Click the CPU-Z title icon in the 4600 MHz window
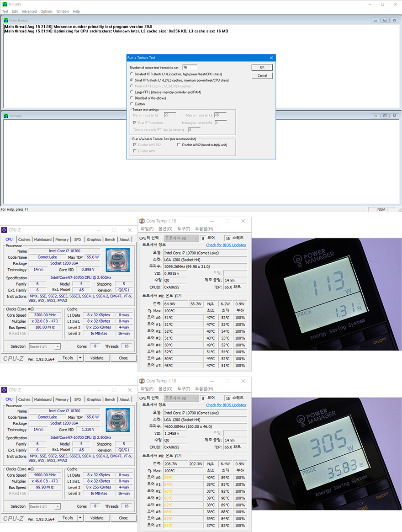Image resolution: width=402 pixels, height=532 pixels. (x=4, y=390)
